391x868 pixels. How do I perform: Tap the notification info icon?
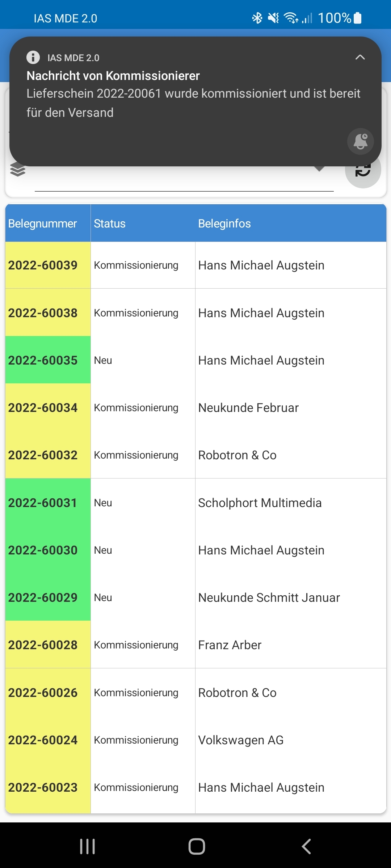coord(33,57)
